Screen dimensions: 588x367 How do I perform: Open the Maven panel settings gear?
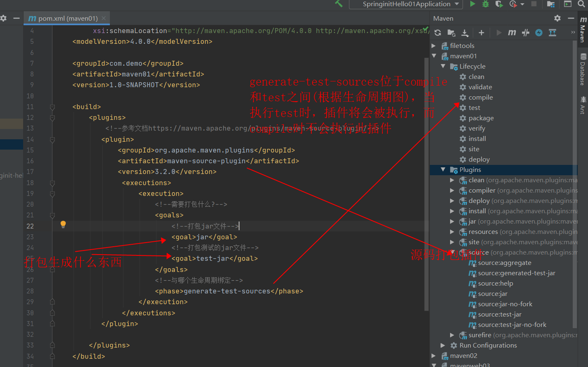557,18
